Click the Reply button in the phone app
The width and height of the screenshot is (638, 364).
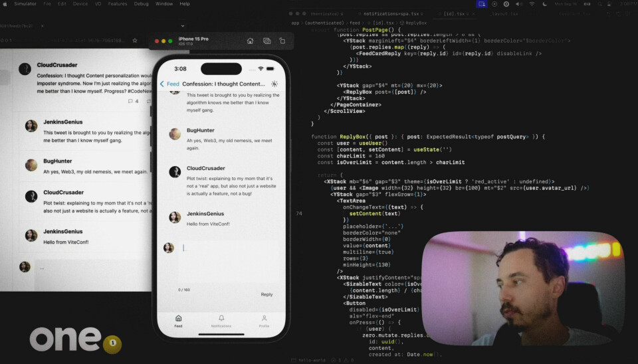tap(266, 294)
